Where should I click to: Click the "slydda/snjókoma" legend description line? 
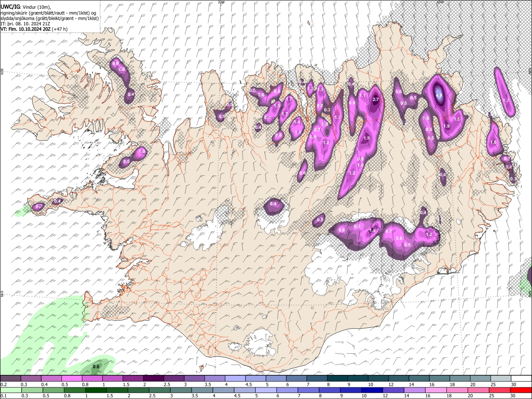click(50, 18)
